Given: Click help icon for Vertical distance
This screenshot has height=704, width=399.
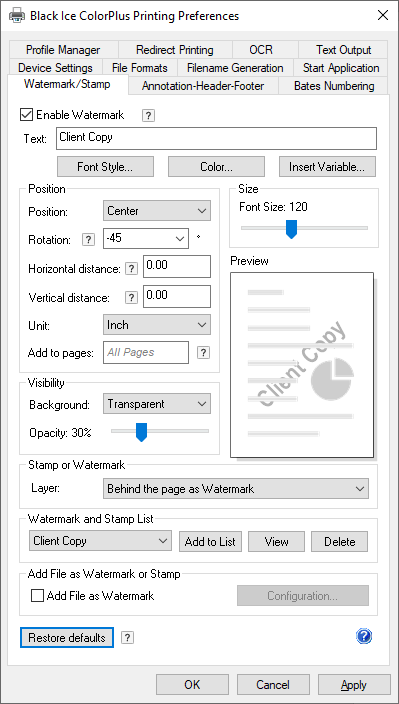Looking at the screenshot, I should (x=131, y=298).
